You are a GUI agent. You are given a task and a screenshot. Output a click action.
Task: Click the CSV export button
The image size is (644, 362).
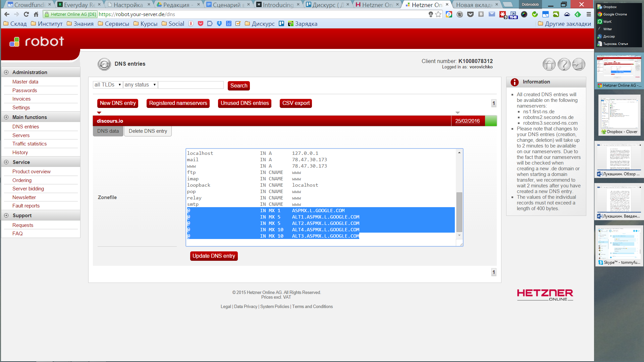296,103
